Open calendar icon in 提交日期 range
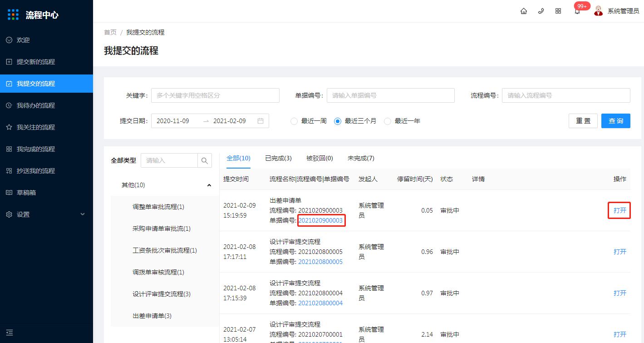This screenshot has width=644, height=343. tap(261, 121)
